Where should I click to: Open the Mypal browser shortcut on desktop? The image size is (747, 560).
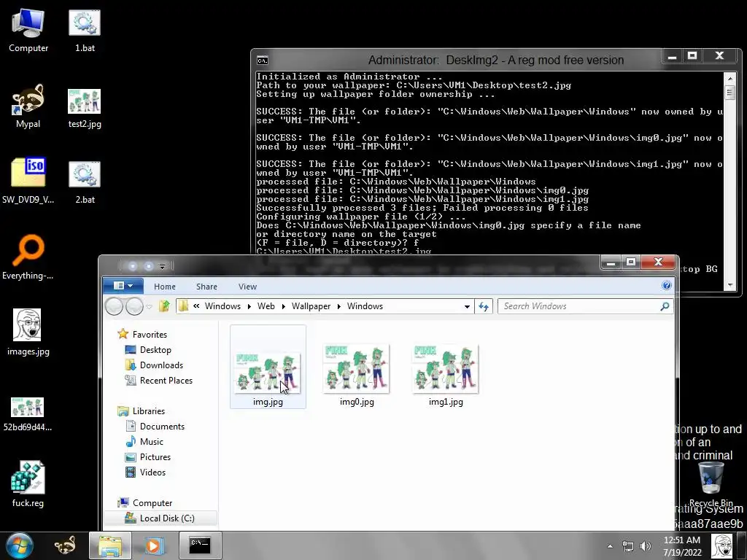pos(28,106)
